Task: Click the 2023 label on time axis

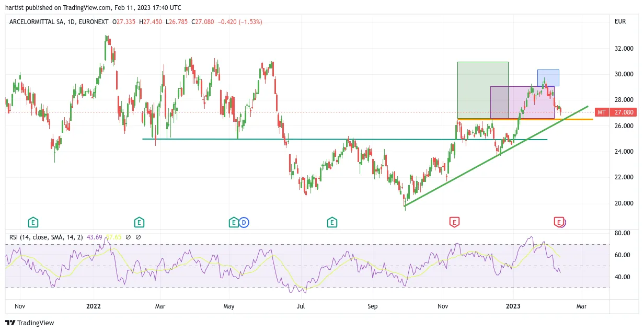Action: coord(514,306)
